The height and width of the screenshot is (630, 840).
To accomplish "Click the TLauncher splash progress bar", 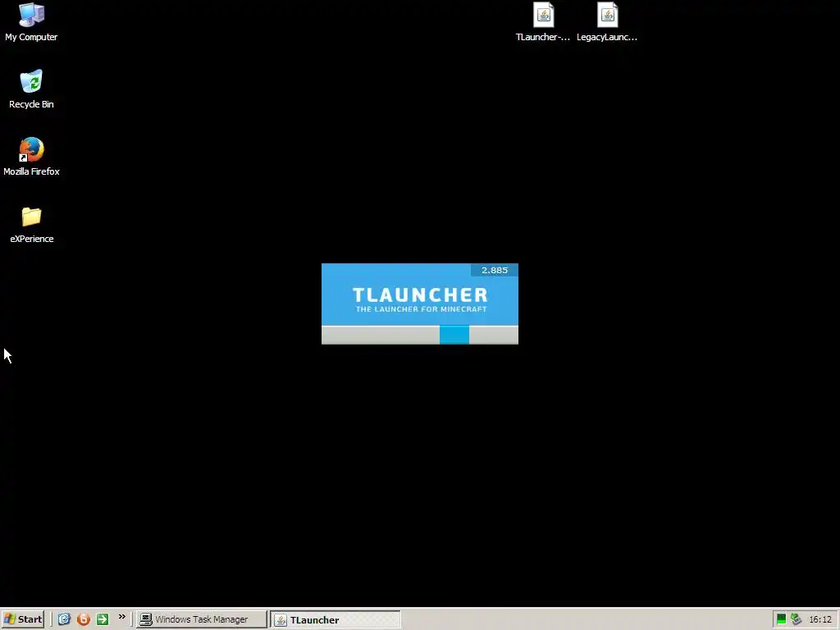I will 420,335.
